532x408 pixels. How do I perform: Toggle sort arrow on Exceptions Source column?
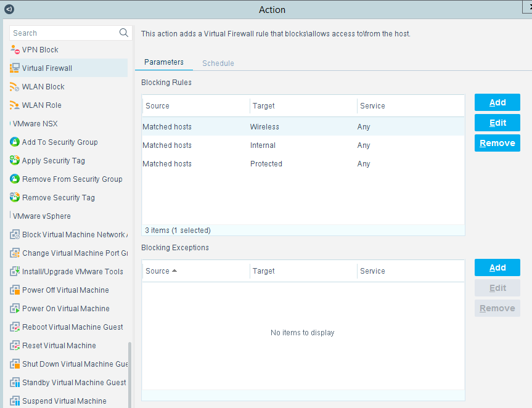click(174, 271)
